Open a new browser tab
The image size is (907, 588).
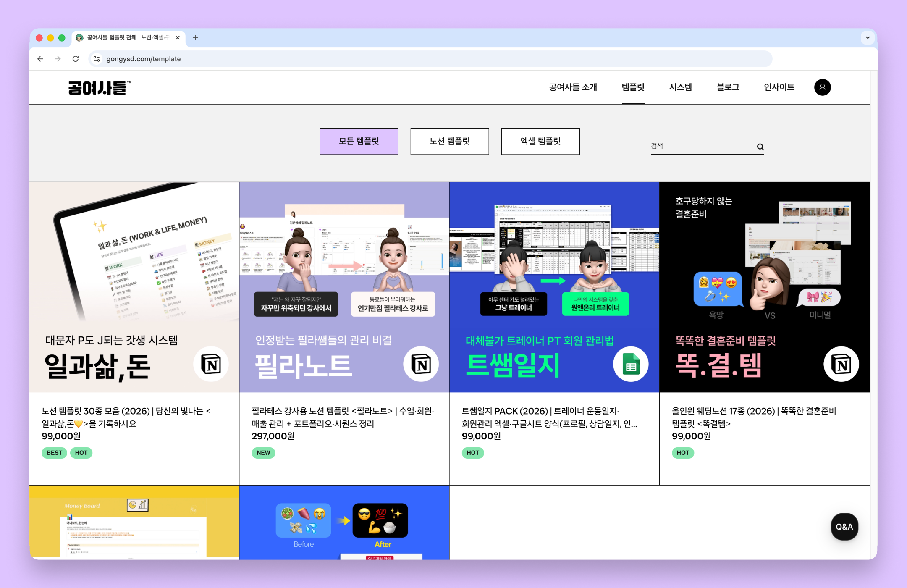coord(195,38)
